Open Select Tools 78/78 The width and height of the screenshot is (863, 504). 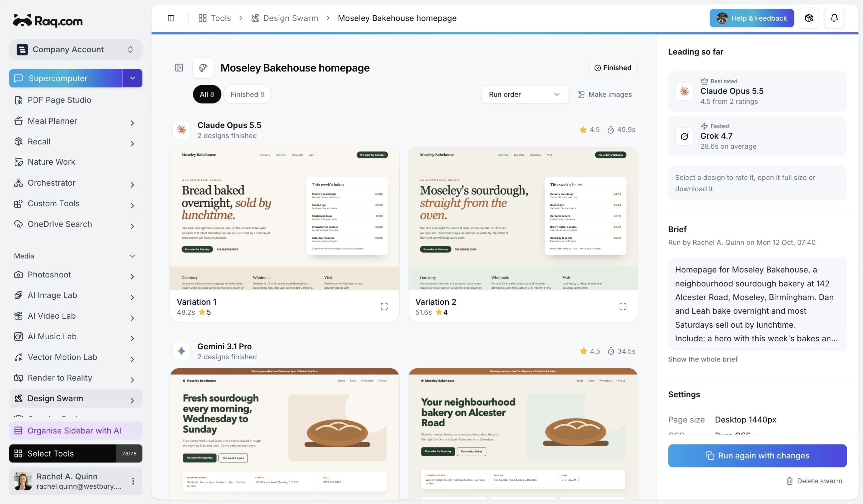[x=75, y=453]
